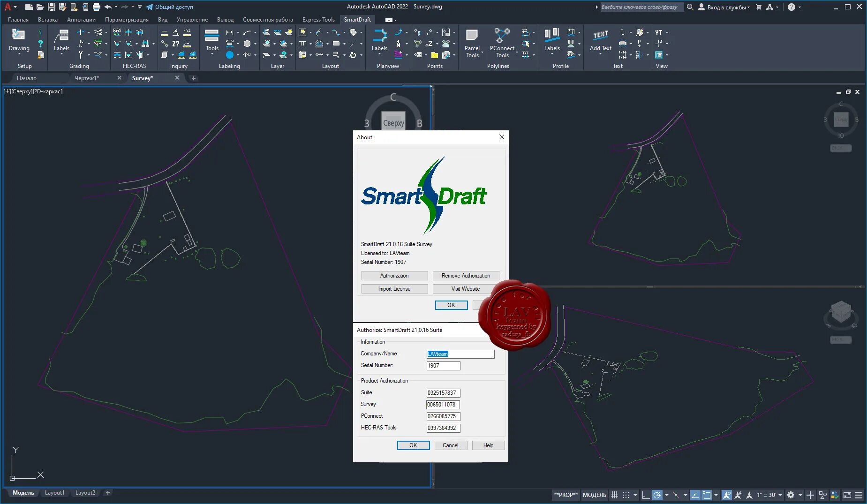Click the Import License button

(x=394, y=289)
